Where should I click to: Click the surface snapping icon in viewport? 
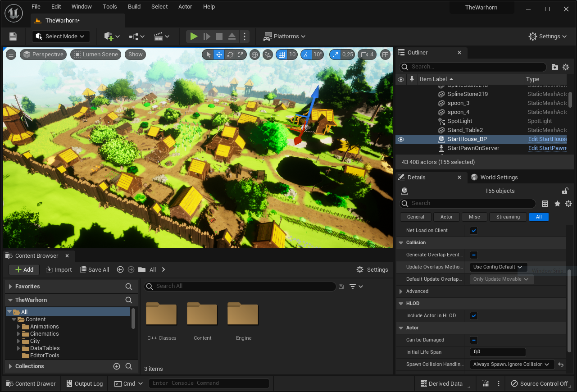point(268,55)
